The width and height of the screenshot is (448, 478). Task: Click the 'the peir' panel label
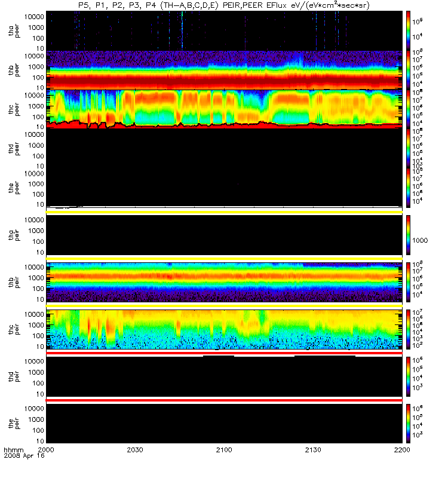(14, 424)
